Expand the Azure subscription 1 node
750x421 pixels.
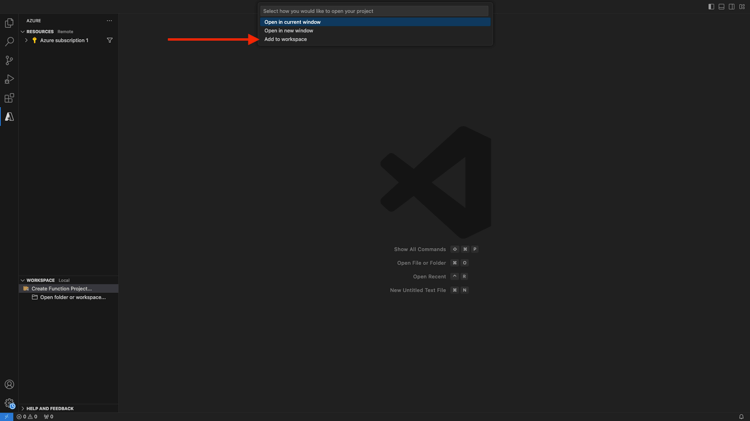pos(26,40)
